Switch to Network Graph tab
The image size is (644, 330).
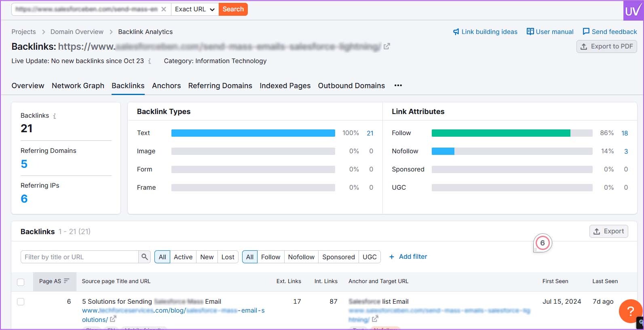(78, 86)
